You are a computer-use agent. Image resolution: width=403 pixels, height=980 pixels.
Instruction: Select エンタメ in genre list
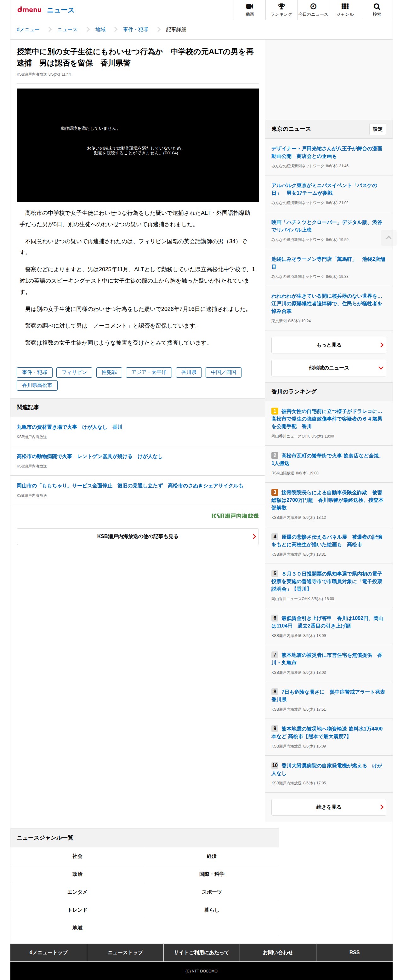click(77, 892)
